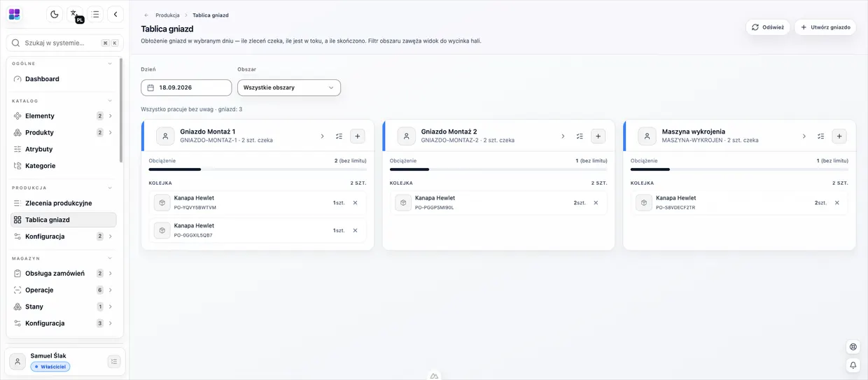Add order to Gniazdo Montaż 2
This screenshot has height=380, width=868.
click(598, 136)
